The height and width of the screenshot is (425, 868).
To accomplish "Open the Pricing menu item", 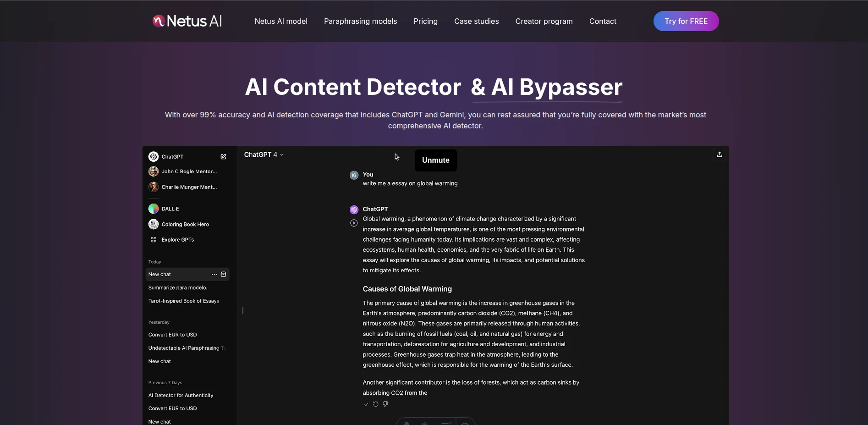I will pyautogui.click(x=425, y=22).
